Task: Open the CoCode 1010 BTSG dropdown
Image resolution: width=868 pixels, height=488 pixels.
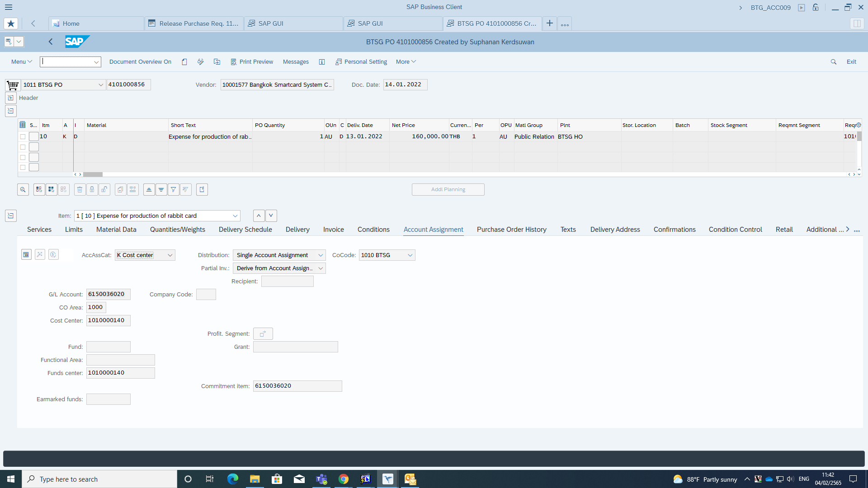Action: [410, 255]
